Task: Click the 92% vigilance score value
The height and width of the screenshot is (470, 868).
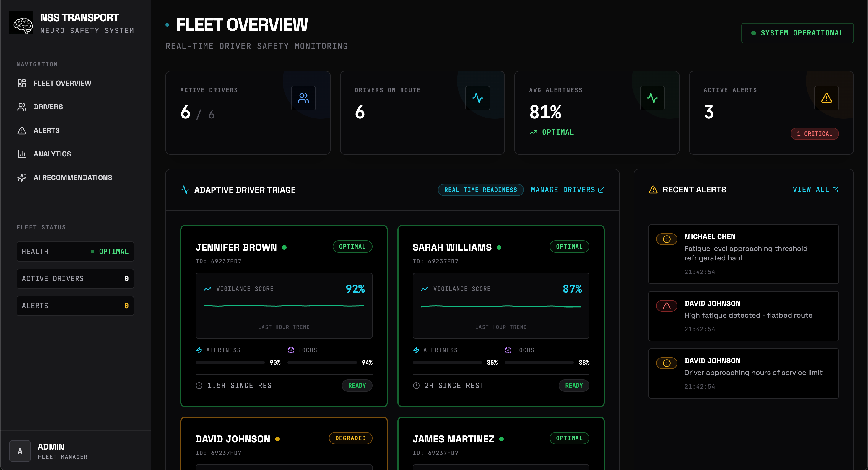Action: point(355,288)
